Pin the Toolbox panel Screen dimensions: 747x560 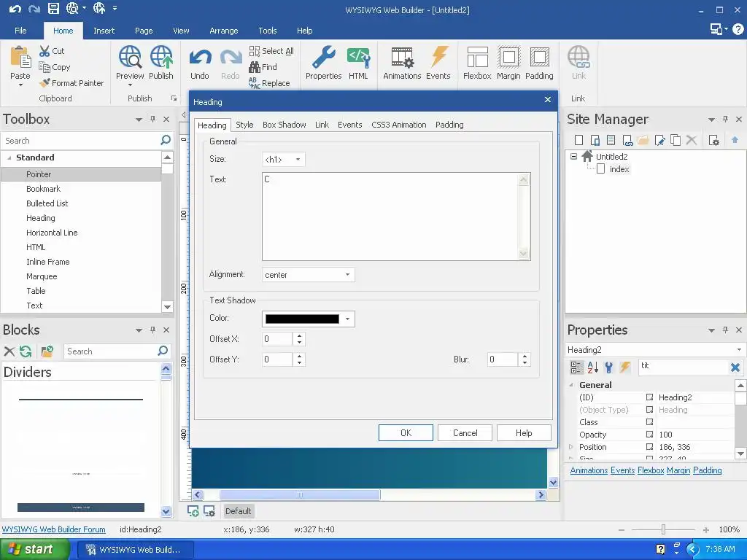[152, 119]
